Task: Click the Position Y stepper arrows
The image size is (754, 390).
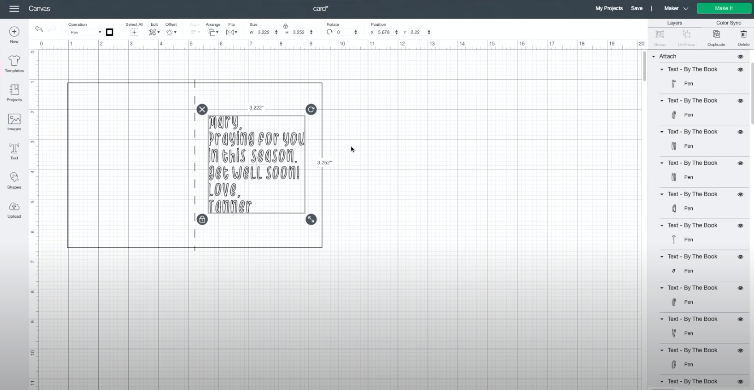Action: pyautogui.click(x=429, y=32)
